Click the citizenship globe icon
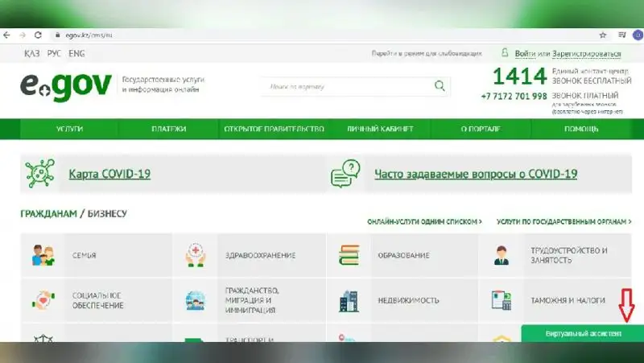Image resolution: width=644 pixels, height=363 pixels. 195,300
